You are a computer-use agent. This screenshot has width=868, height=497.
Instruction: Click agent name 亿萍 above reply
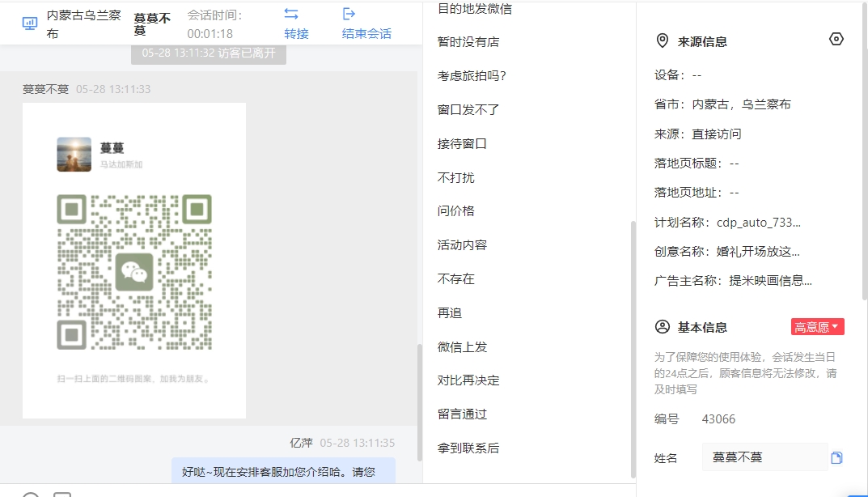click(301, 443)
